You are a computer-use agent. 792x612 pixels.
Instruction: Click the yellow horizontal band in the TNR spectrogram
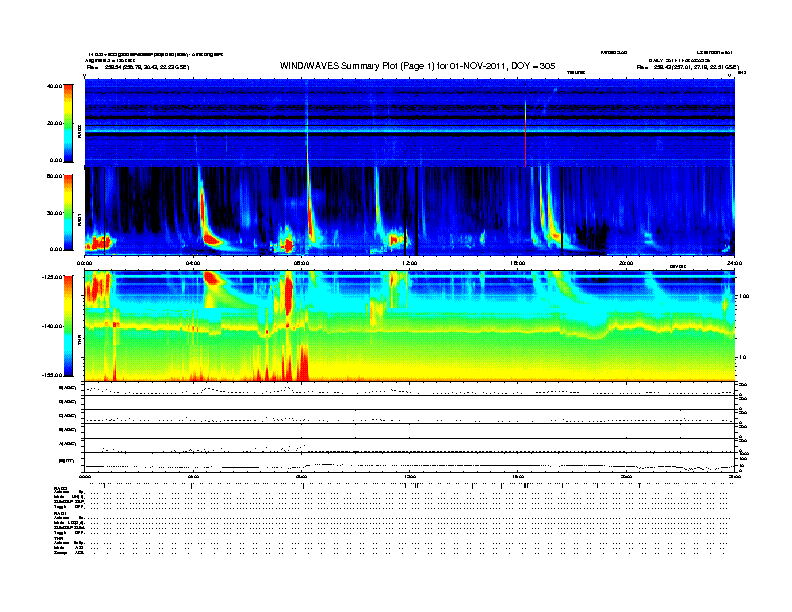point(409,331)
